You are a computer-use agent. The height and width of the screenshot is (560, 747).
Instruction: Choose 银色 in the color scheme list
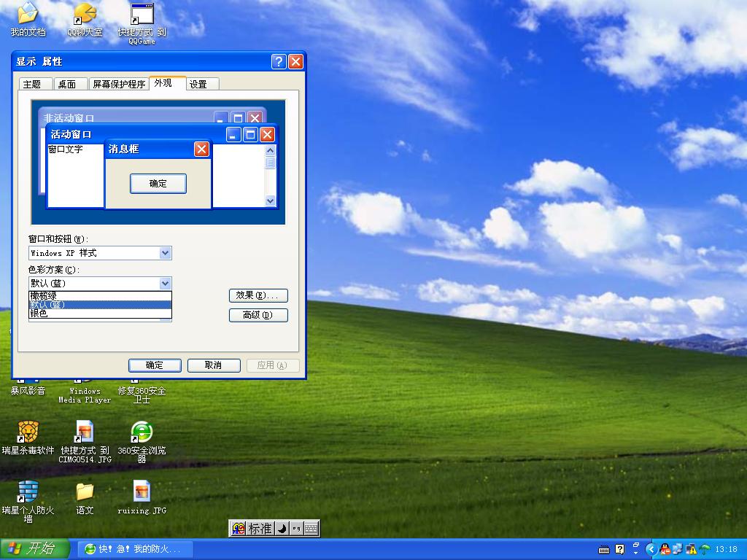[100, 314]
